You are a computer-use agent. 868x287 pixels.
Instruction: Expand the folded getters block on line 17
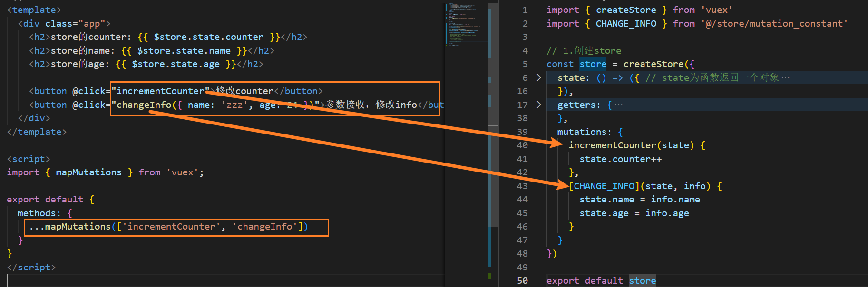(x=538, y=105)
